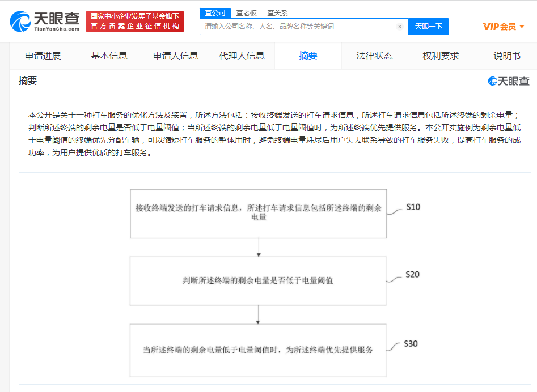Select the currently active 摘要 tab
The width and height of the screenshot is (537, 392).
tap(308, 56)
